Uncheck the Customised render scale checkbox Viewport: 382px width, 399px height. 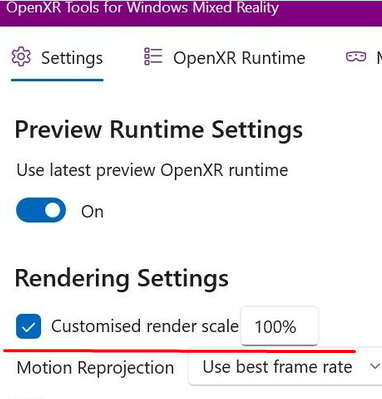(x=29, y=326)
